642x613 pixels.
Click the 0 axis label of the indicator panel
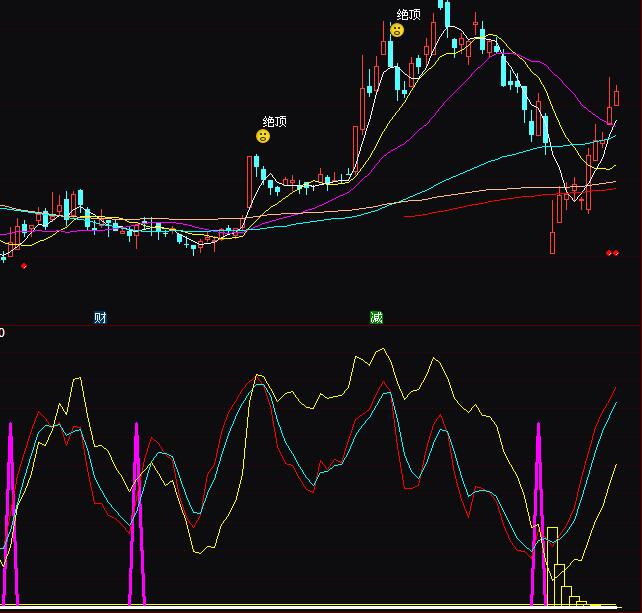(3, 332)
